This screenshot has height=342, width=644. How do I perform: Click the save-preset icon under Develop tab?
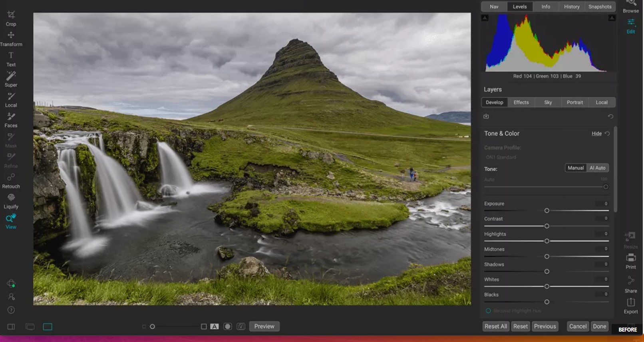pyautogui.click(x=486, y=116)
